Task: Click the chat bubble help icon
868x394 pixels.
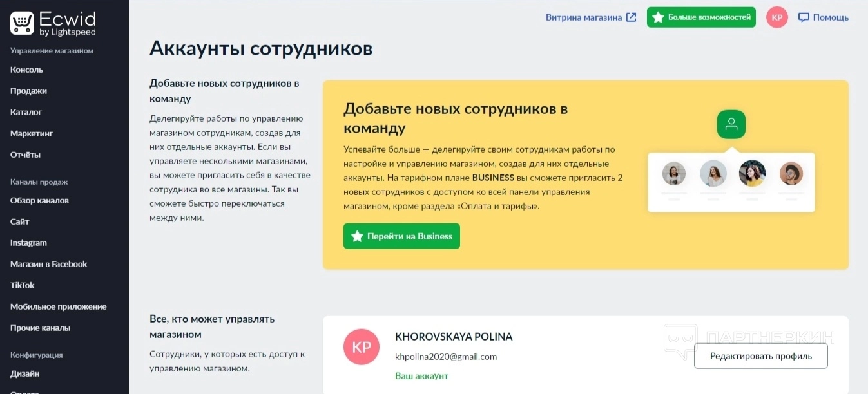Action: tap(804, 17)
